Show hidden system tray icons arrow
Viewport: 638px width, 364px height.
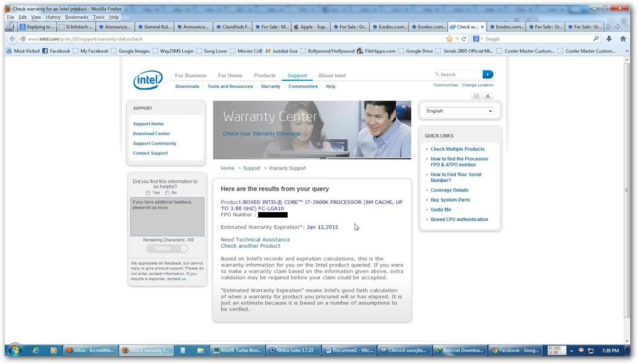pos(572,351)
